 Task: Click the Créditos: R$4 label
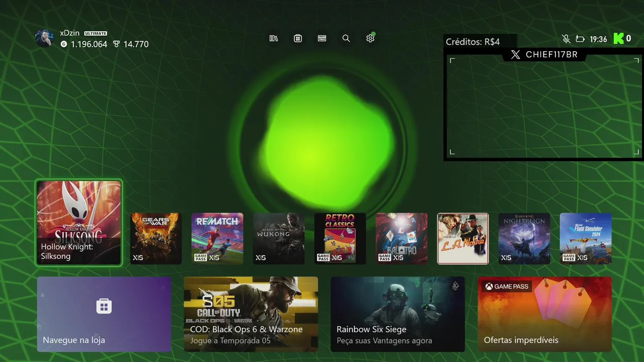pos(473,42)
